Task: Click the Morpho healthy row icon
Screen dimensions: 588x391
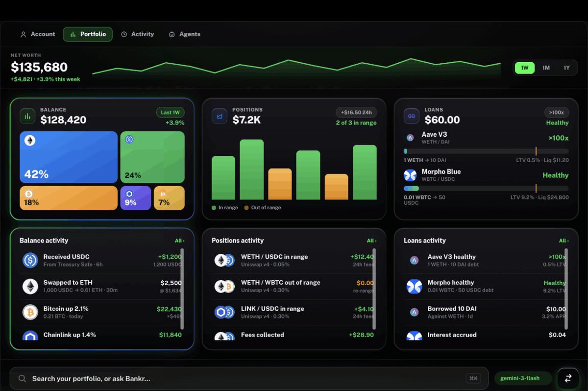Action: [x=415, y=286]
